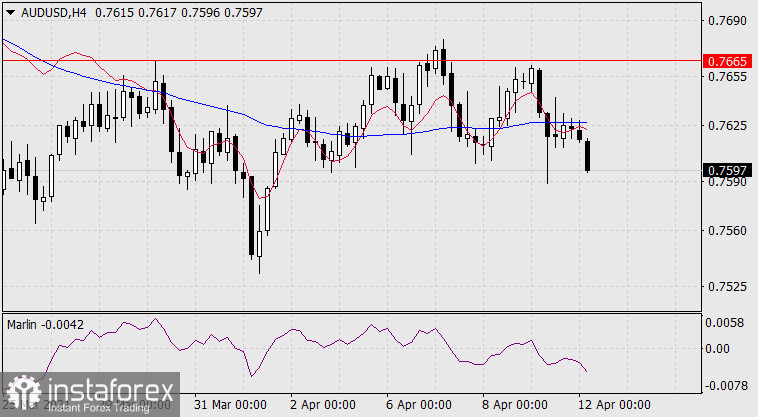
Task: Click the red 0.7665 level price tag
Action: (728, 61)
